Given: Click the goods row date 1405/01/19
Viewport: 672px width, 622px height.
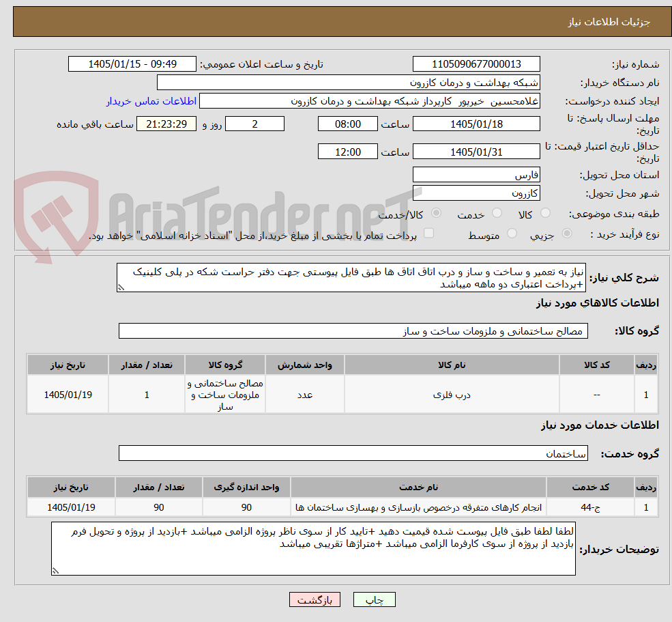Looking at the screenshot, I should pos(68,395).
